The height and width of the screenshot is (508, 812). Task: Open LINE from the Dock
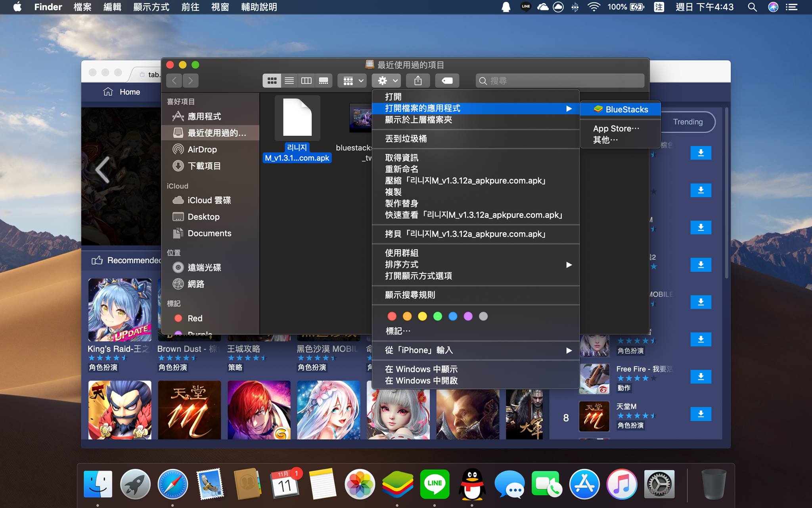click(435, 484)
